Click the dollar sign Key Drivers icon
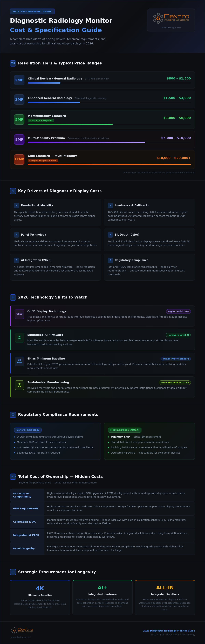205x644 pixels. tap(13, 191)
